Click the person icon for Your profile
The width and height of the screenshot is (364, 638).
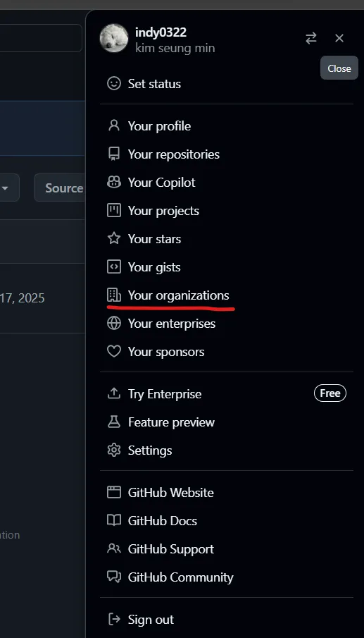tap(114, 125)
